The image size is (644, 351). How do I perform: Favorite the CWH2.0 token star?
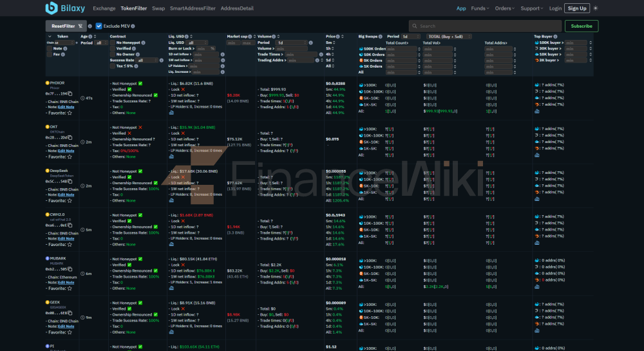(70, 245)
